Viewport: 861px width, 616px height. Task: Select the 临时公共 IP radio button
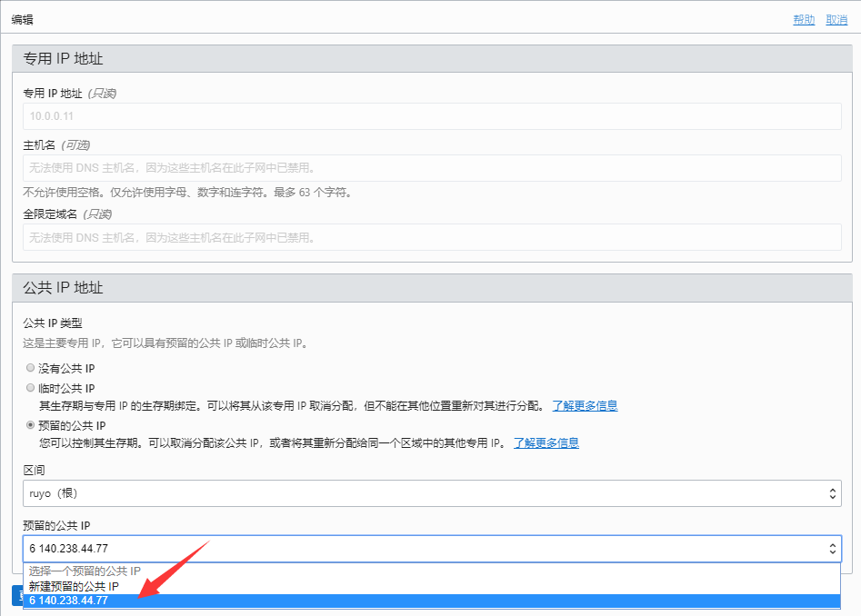(31, 388)
